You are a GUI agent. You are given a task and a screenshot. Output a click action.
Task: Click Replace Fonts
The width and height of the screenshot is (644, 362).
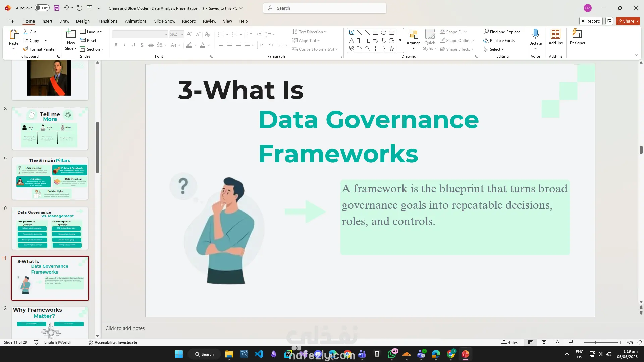(x=499, y=40)
